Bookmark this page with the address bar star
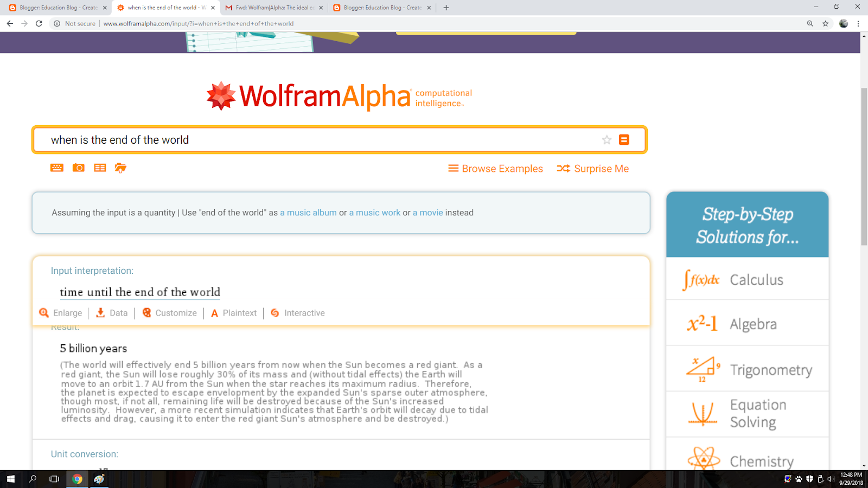Viewport: 868px width, 488px height. coord(826,23)
